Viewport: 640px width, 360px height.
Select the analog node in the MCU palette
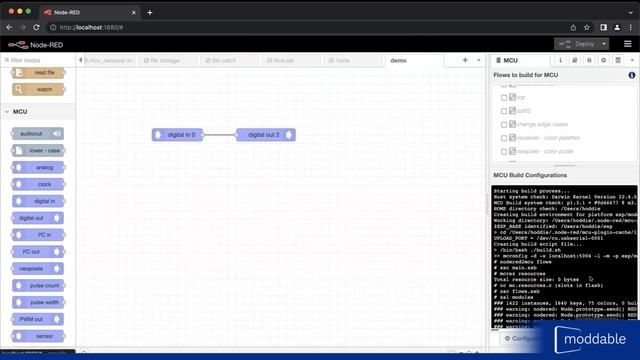click(38, 167)
